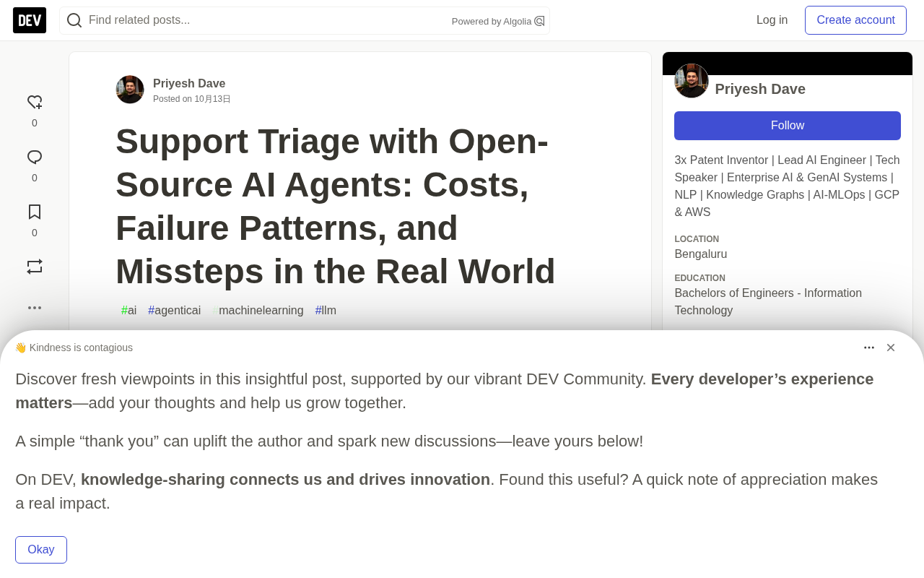The height and width of the screenshot is (578, 924).
Task: Browse the #agenticai tag
Action: tap(175, 311)
